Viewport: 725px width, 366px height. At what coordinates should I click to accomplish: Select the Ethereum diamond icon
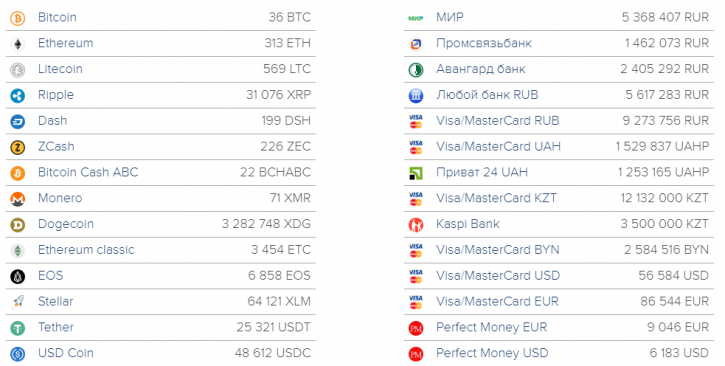(x=18, y=44)
